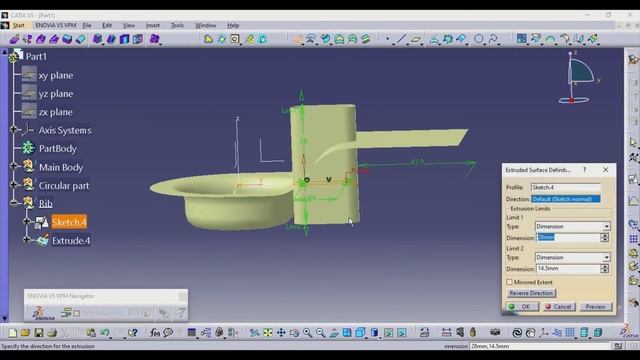This screenshot has width=640, height=360.
Task: Increment Limit 1 Dimension spinner
Action: point(604,236)
